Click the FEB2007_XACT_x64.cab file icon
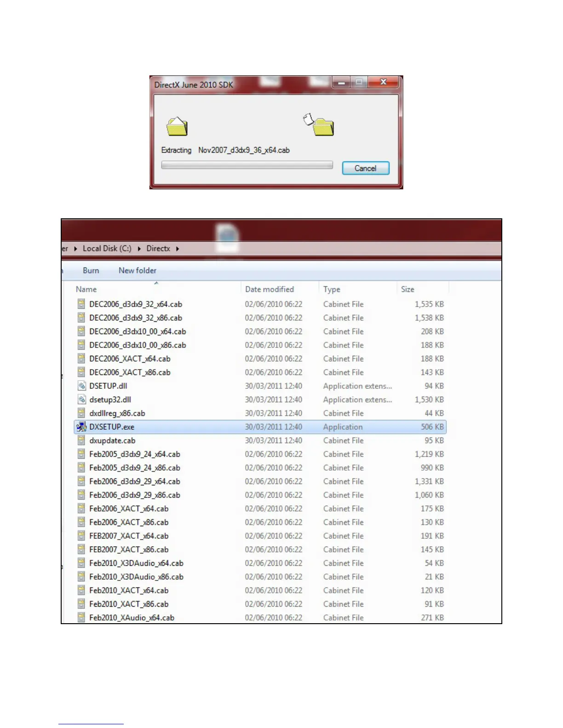 81,536
